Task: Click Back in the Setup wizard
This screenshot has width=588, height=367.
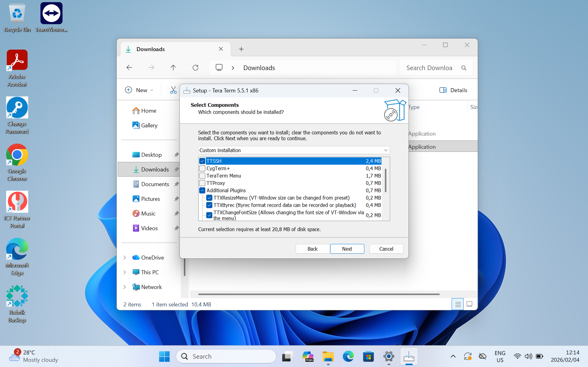Action: click(312, 249)
